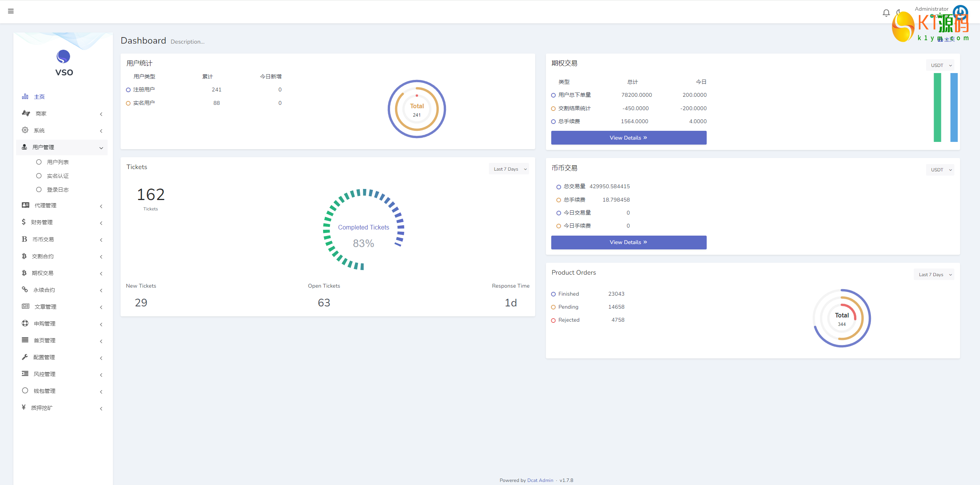Click the green bar in 期权交易 chart

click(937, 107)
